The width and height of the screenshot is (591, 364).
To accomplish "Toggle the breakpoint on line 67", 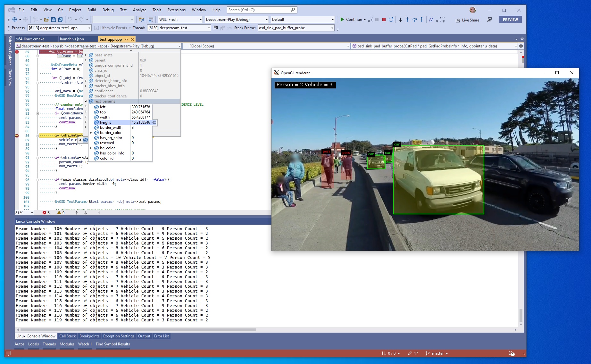I will 17,52.
